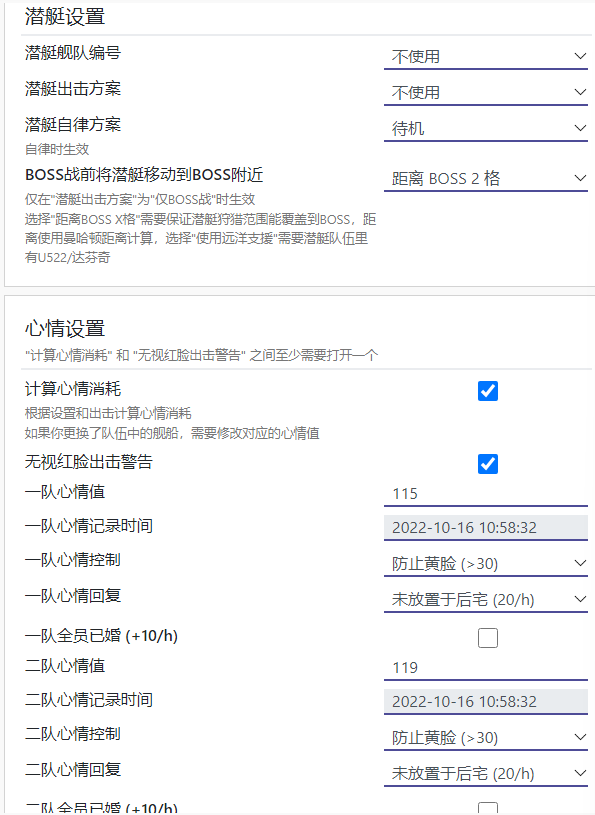Toggle the 无视红脸出击警告 checkbox
595x815 pixels.
click(487, 464)
